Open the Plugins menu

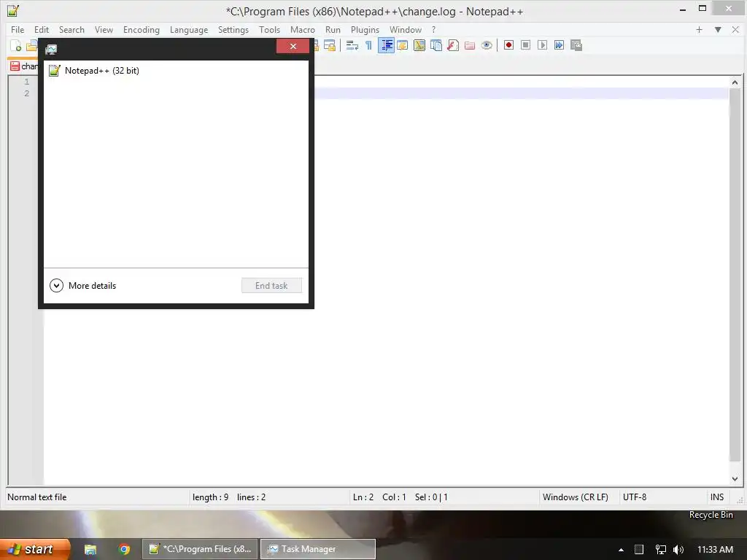(x=365, y=29)
